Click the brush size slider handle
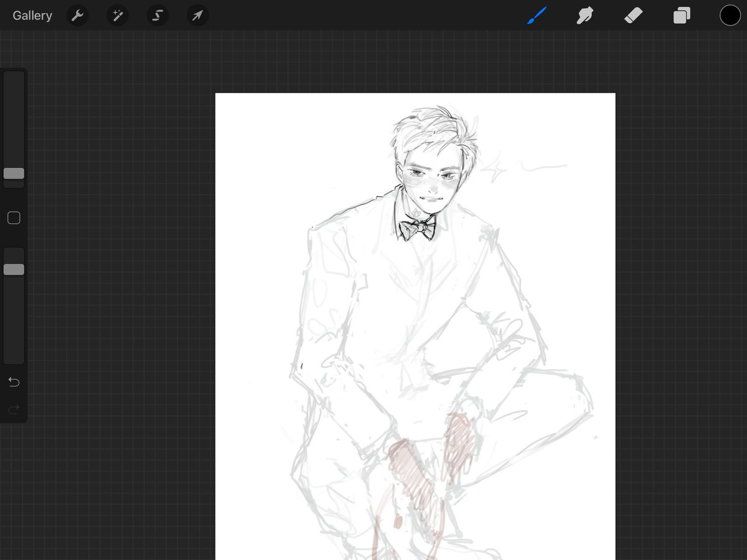Screen dimensions: 747x560 click(x=14, y=174)
